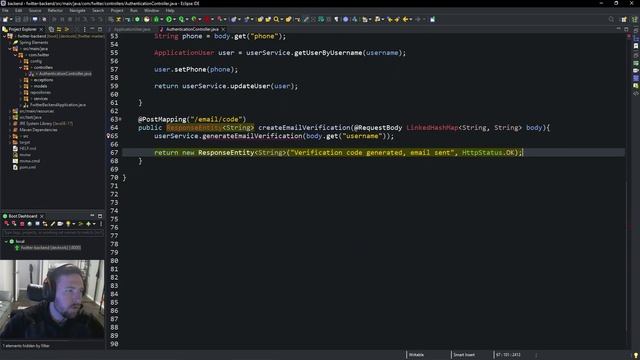640x360 pixels.
Task: Click the Debug bug icon in toolbar
Action: pyautogui.click(x=156, y=19)
